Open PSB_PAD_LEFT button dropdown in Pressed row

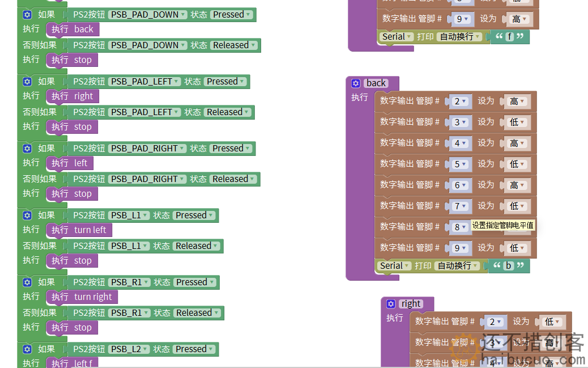pyautogui.click(x=144, y=82)
